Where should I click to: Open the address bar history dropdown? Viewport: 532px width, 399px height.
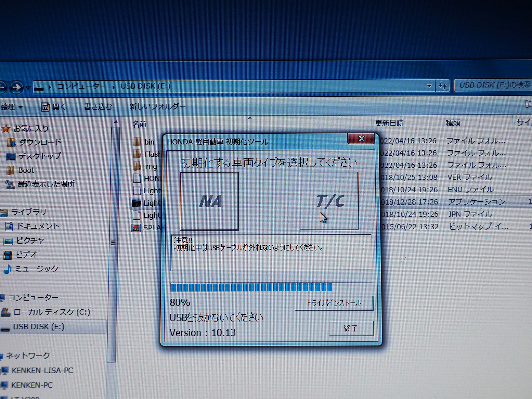(429, 86)
